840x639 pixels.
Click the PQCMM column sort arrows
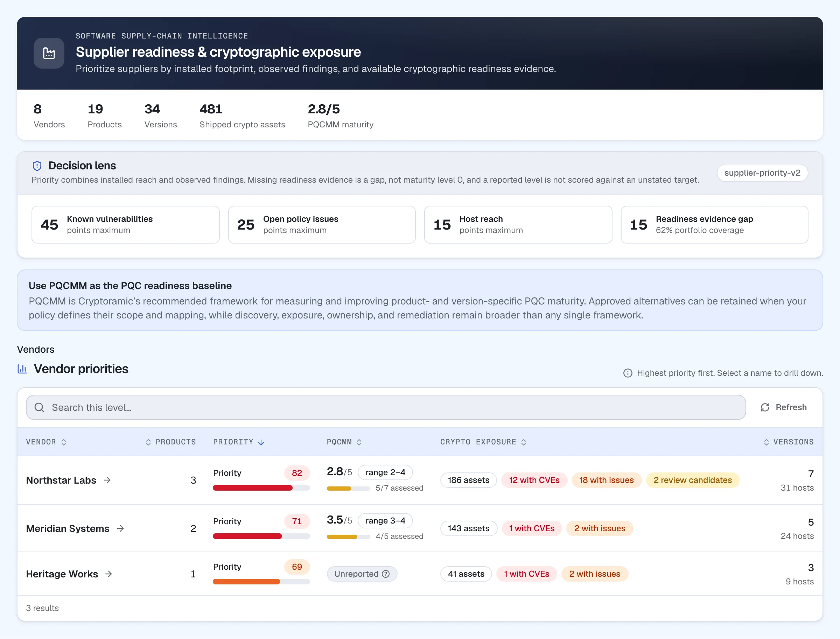tap(359, 442)
